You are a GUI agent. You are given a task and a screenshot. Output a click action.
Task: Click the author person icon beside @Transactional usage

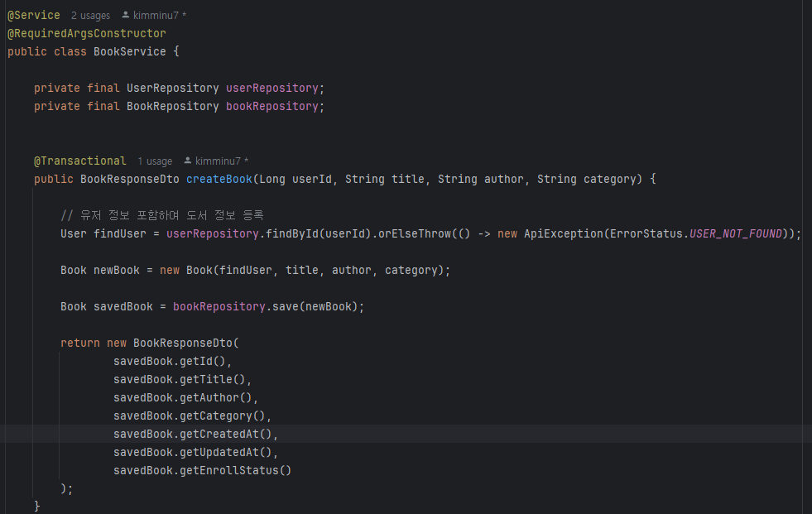(x=187, y=161)
